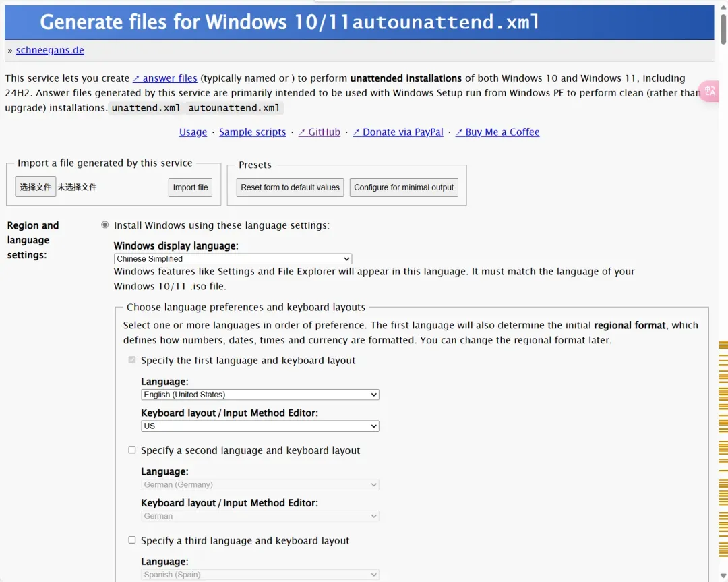Check 'Specify a third language and keyboard layout'
The width and height of the screenshot is (728, 582).
click(x=132, y=540)
